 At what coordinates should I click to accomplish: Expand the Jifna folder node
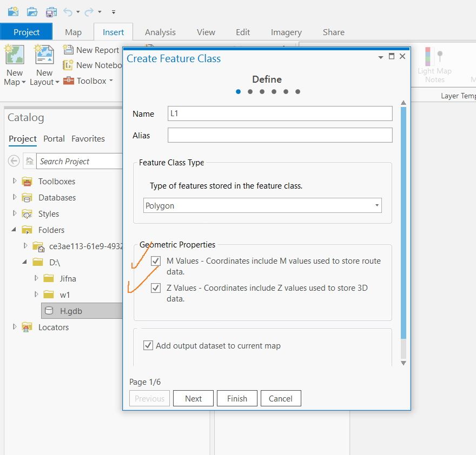tap(36, 278)
